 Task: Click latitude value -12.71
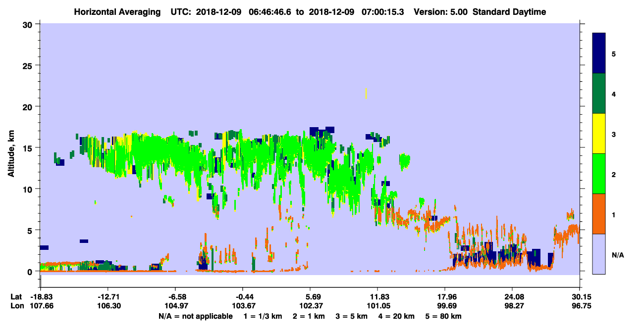coord(108,297)
